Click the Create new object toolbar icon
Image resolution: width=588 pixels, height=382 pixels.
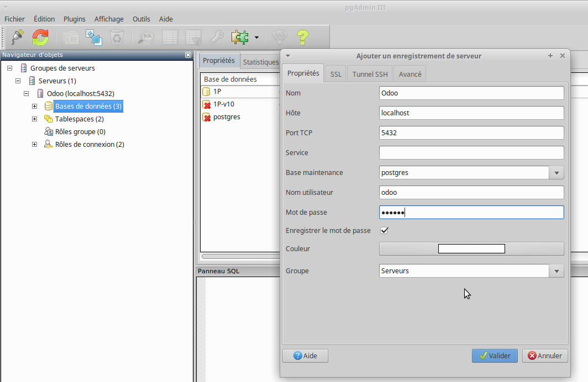tap(94, 38)
